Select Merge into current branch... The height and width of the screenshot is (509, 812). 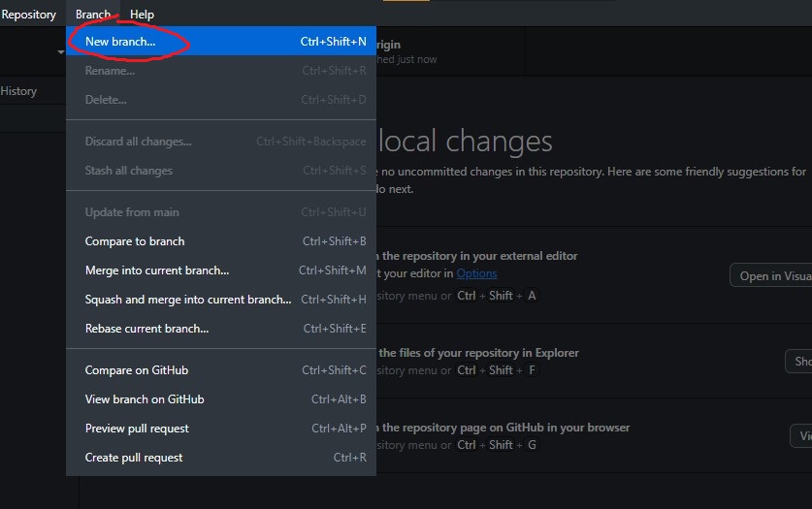coord(221,270)
